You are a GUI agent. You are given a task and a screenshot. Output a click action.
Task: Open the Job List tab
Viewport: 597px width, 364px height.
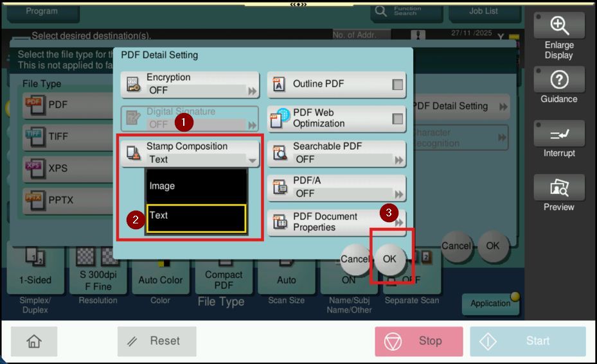[483, 11]
